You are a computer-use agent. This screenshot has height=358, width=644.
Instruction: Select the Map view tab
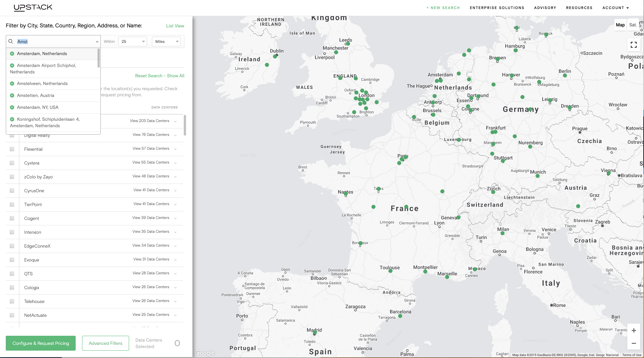620,25
